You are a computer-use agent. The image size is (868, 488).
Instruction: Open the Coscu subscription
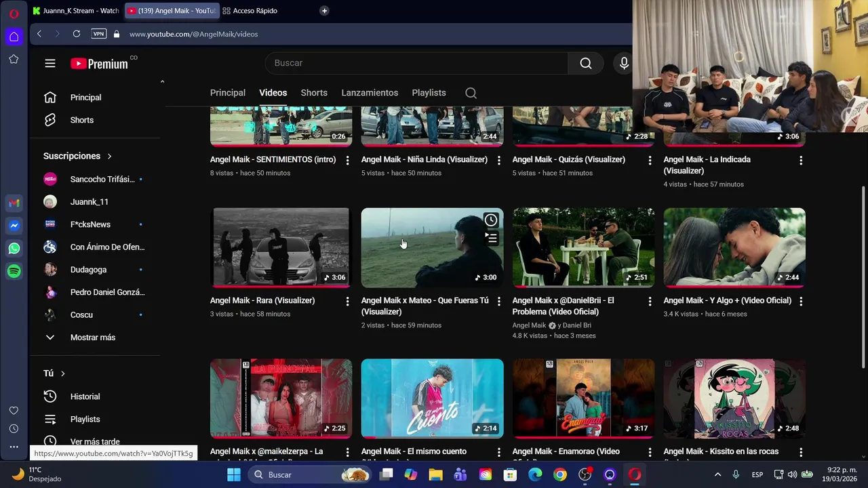click(x=81, y=315)
